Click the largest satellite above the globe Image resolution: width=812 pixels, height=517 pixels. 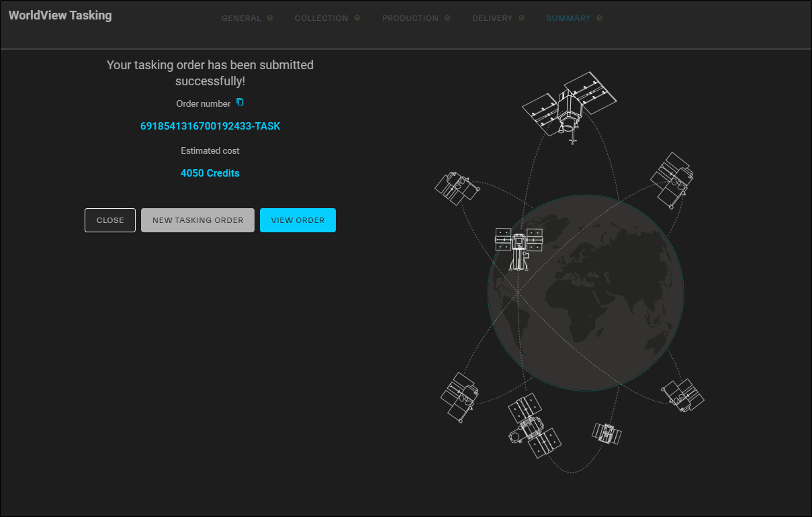(570, 105)
